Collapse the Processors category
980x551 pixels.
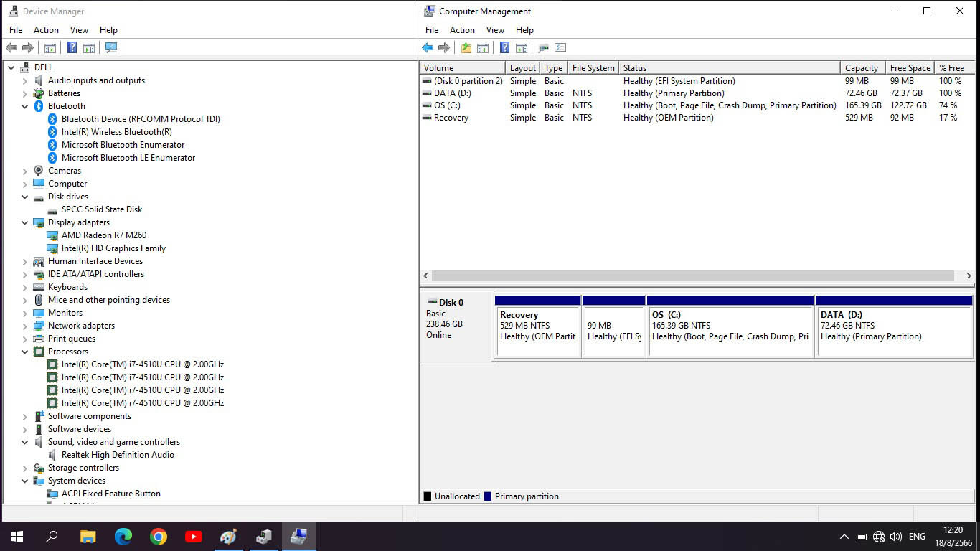point(25,352)
